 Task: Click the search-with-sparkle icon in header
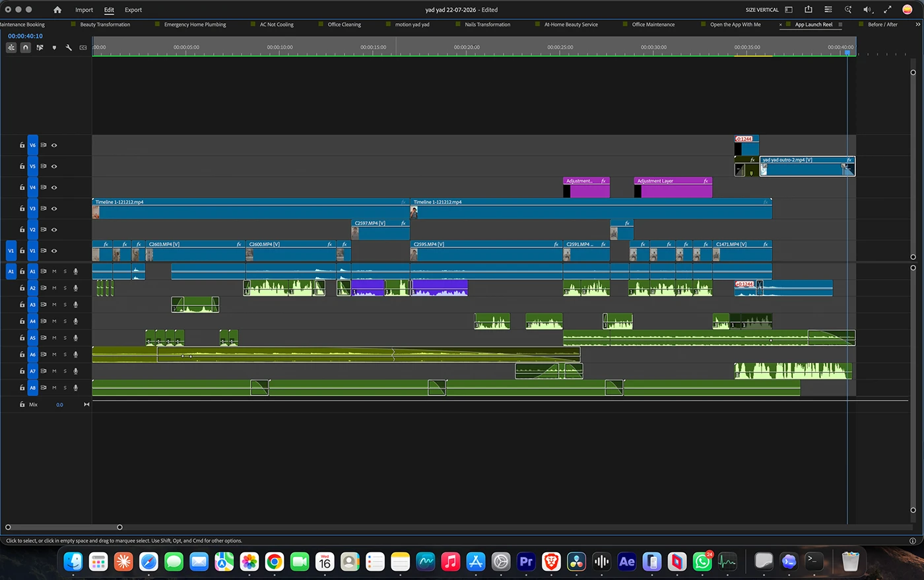pyautogui.click(x=848, y=10)
